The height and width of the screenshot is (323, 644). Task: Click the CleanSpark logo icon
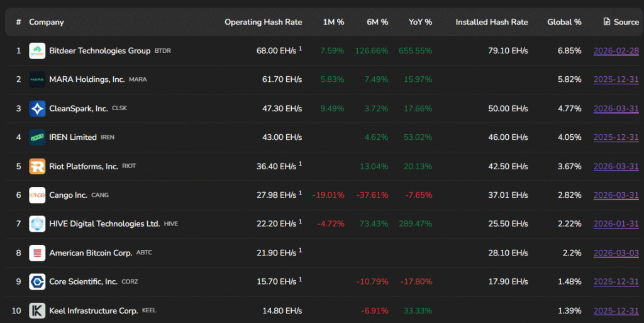[x=37, y=109]
